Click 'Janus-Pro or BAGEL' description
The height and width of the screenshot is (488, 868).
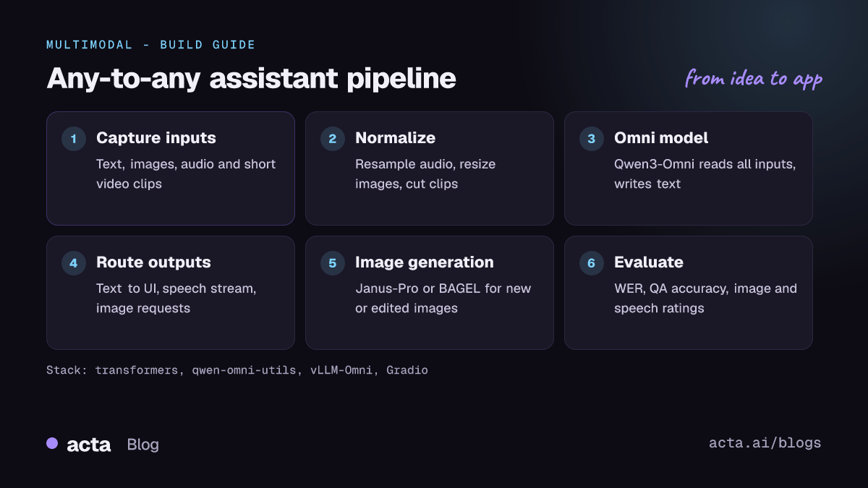[x=443, y=299]
